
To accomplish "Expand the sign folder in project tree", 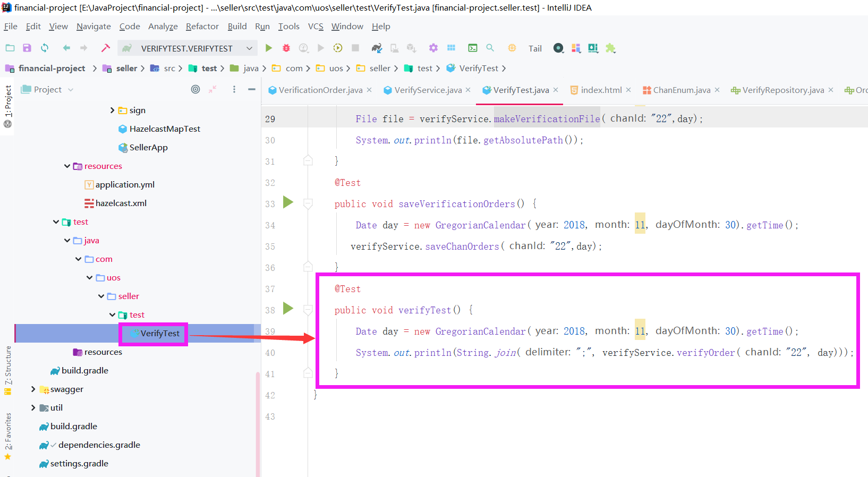I will [112, 110].
